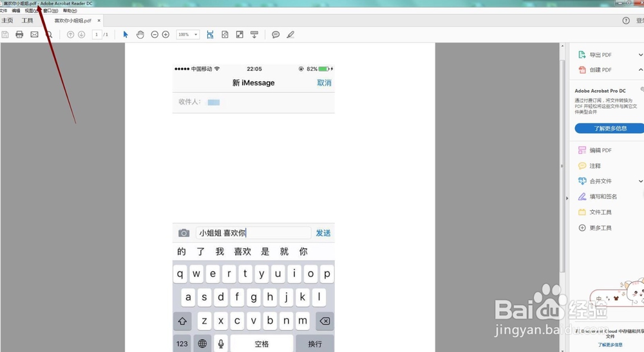Screen dimensions: 644x352
Task: Click the Save file icon
Action: [x=5, y=35]
